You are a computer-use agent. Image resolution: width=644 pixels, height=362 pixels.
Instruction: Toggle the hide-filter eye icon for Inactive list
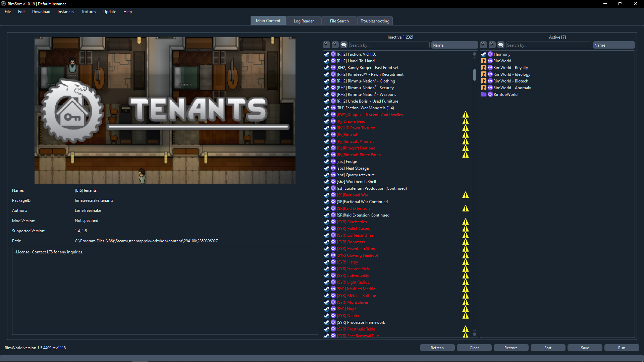344,45
